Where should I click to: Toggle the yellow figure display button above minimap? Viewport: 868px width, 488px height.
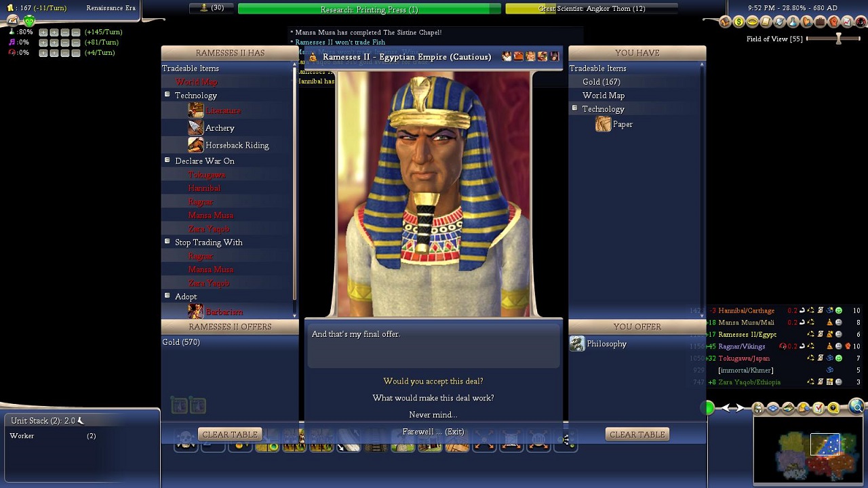point(803,407)
